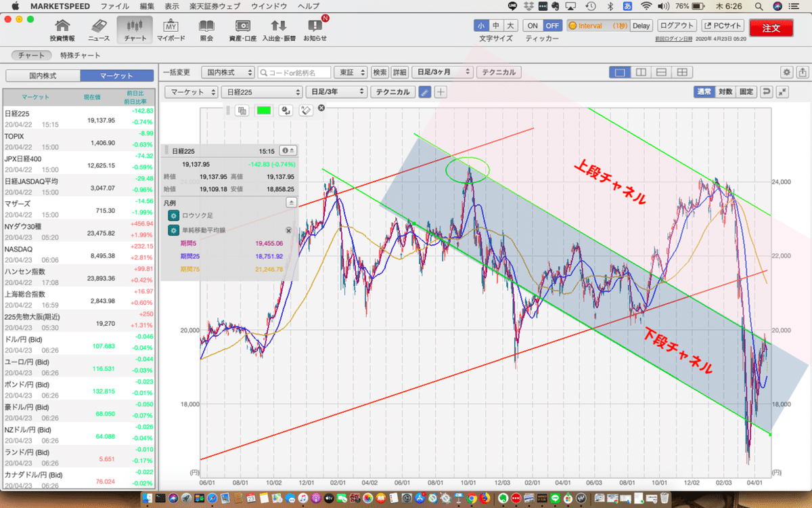
Task: Select two-column chart layout
Action: pyautogui.click(x=641, y=72)
